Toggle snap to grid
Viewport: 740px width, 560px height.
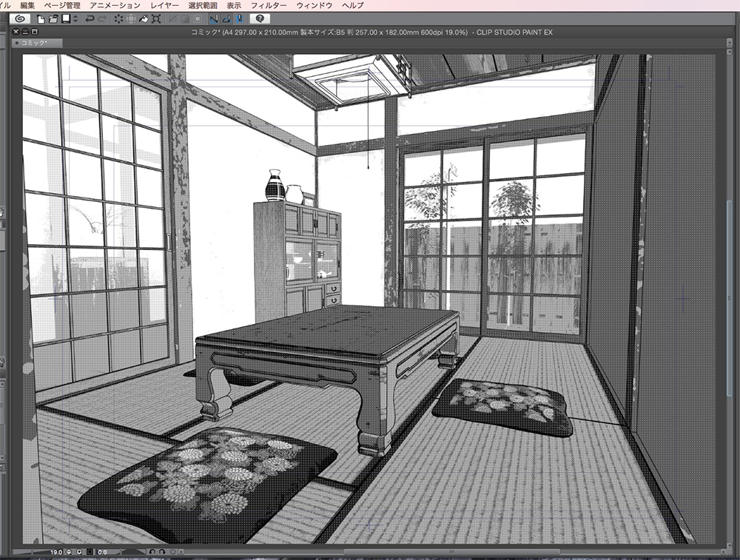pos(239,19)
